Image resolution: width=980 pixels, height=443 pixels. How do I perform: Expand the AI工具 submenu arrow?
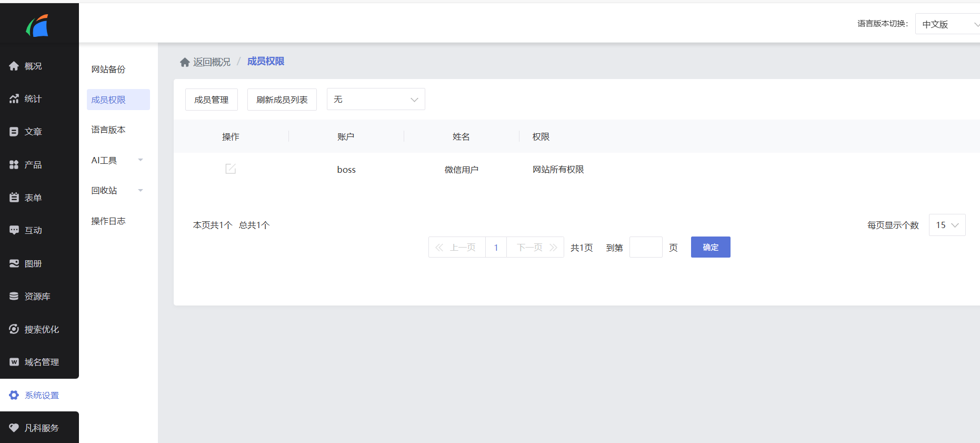pyautogui.click(x=141, y=160)
